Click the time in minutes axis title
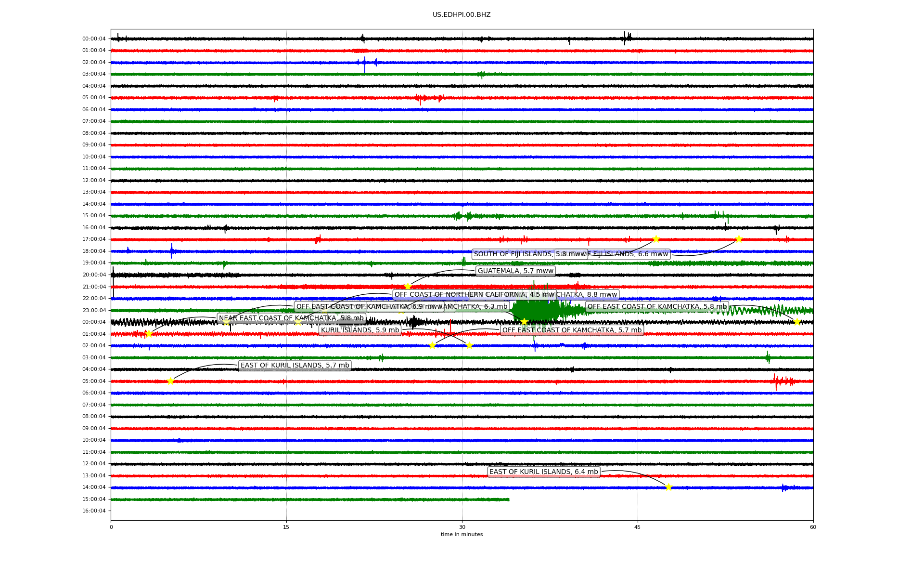The image size is (924, 578). coord(462,535)
